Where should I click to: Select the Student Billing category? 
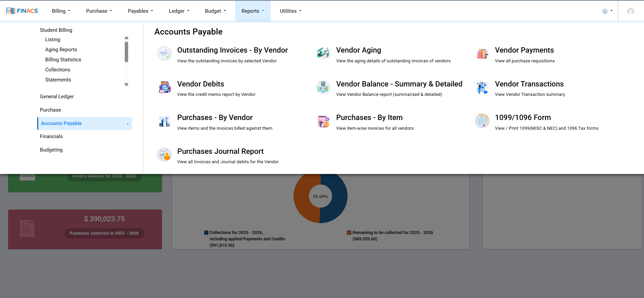click(x=56, y=30)
